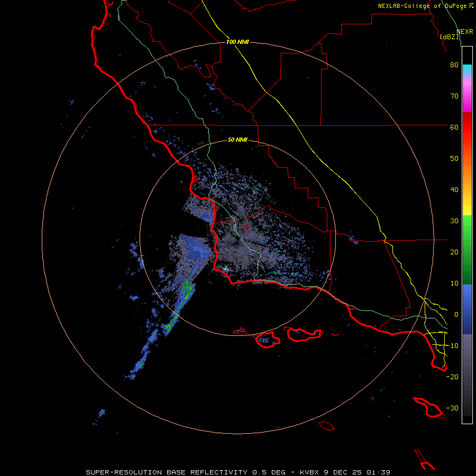
Task: Click the 70 dBZ scale value
Action: [x=454, y=96]
